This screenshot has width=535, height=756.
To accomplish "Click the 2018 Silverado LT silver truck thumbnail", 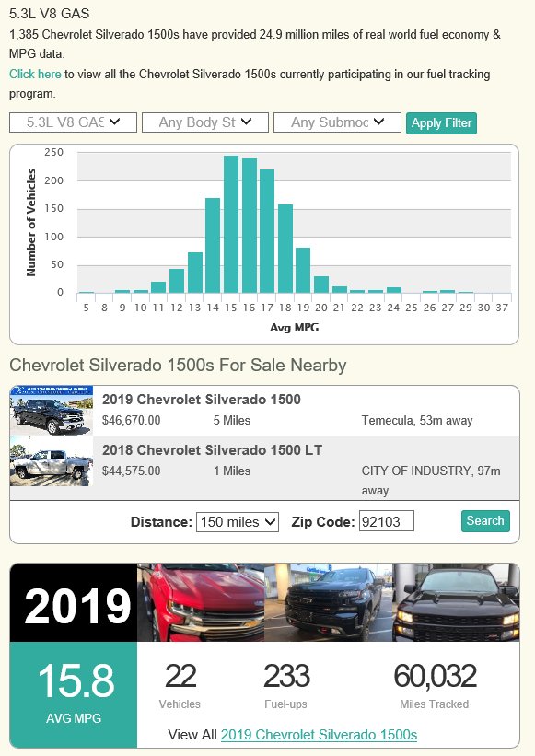I will [51, 461].
